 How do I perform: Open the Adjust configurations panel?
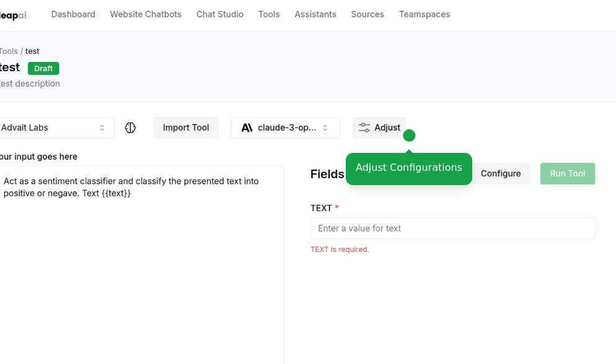click(379, 128)
